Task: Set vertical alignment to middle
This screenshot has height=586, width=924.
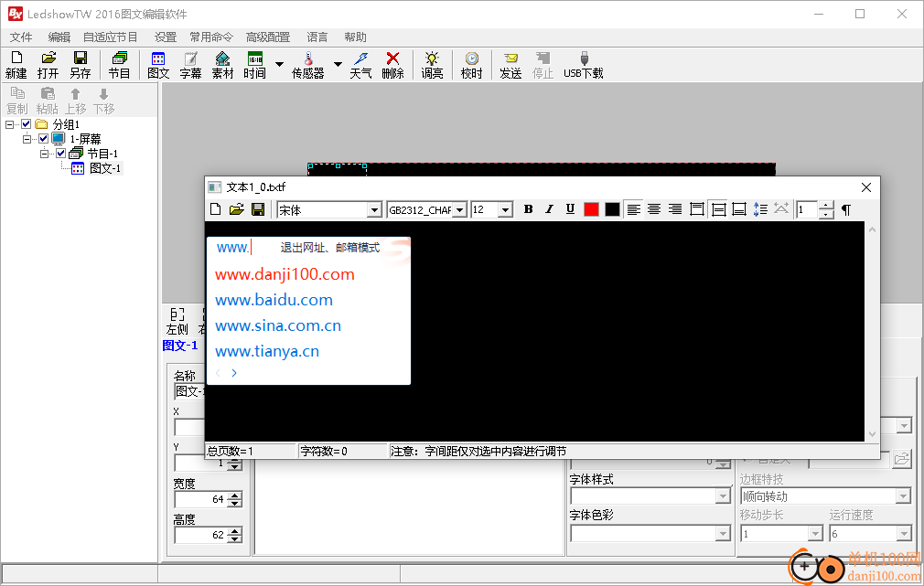Action: coord(718,209)
